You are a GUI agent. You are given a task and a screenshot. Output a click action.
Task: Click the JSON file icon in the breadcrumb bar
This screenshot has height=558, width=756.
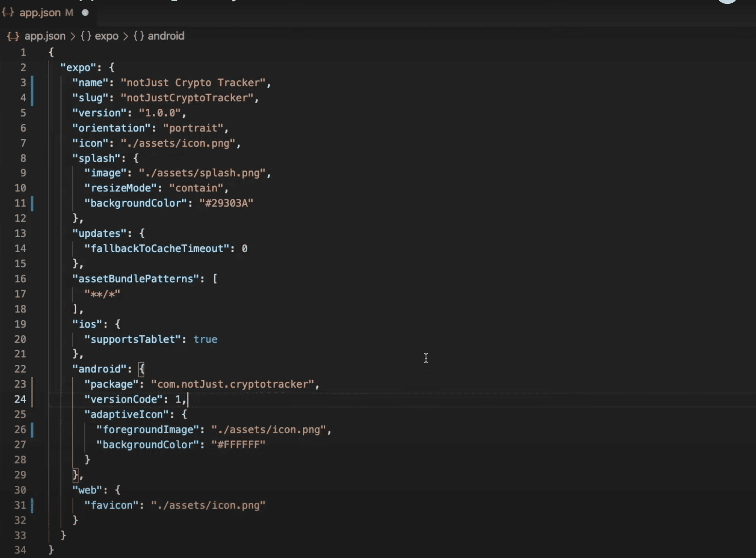(13, 36)
